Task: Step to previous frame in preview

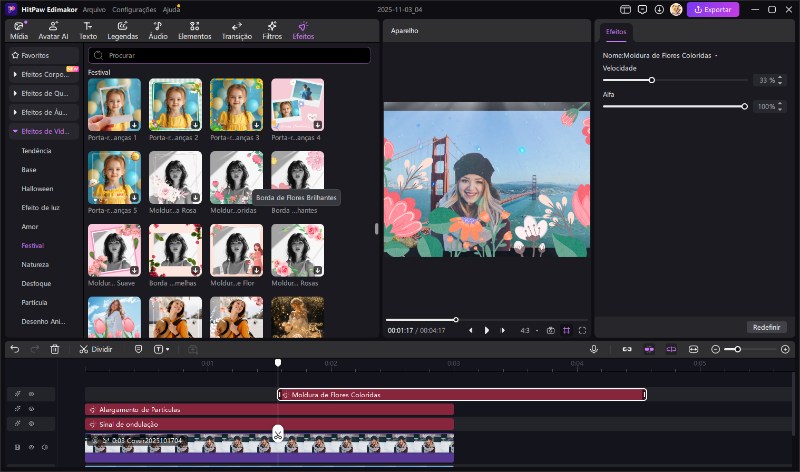Action: pos(470,330)
